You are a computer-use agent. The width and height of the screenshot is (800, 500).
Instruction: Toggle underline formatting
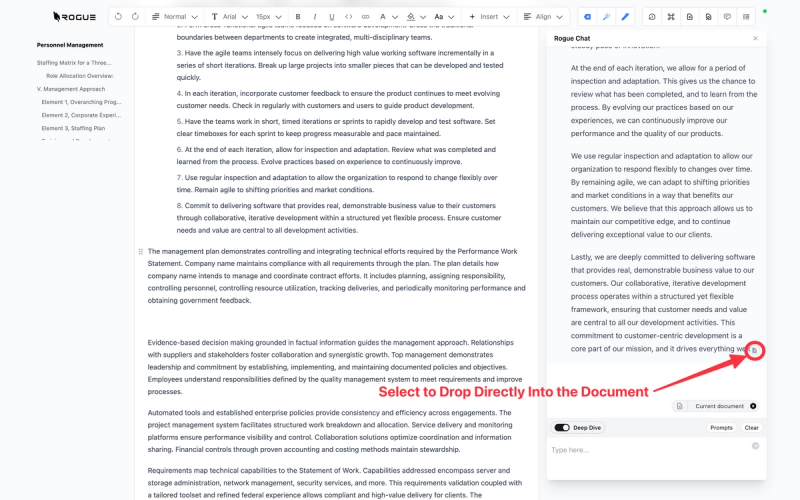tap(332, 17)
